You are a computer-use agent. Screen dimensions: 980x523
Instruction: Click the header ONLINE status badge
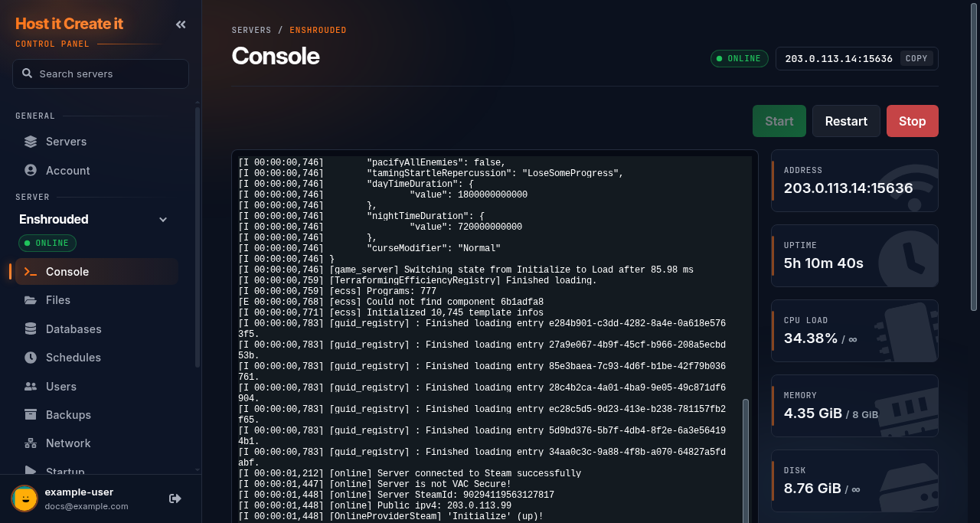(740, 58)
